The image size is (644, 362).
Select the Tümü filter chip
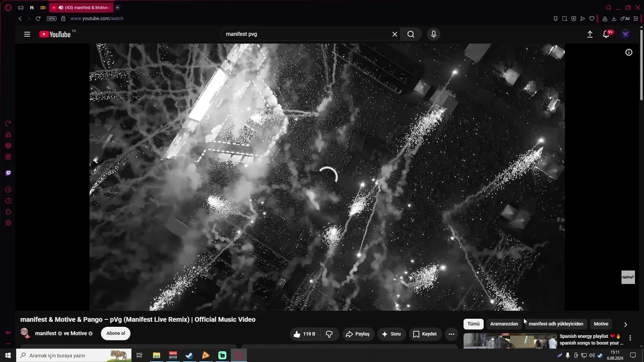coord(473,324)
